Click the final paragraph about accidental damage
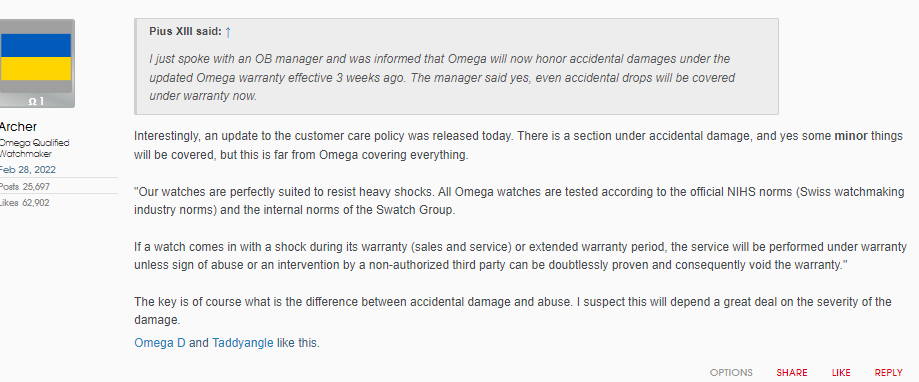 (513, 311)
